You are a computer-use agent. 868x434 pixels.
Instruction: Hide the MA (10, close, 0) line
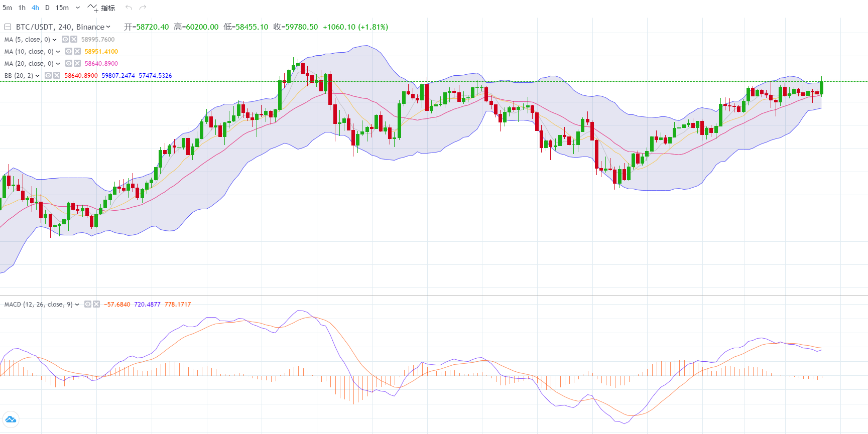[69, 51]
